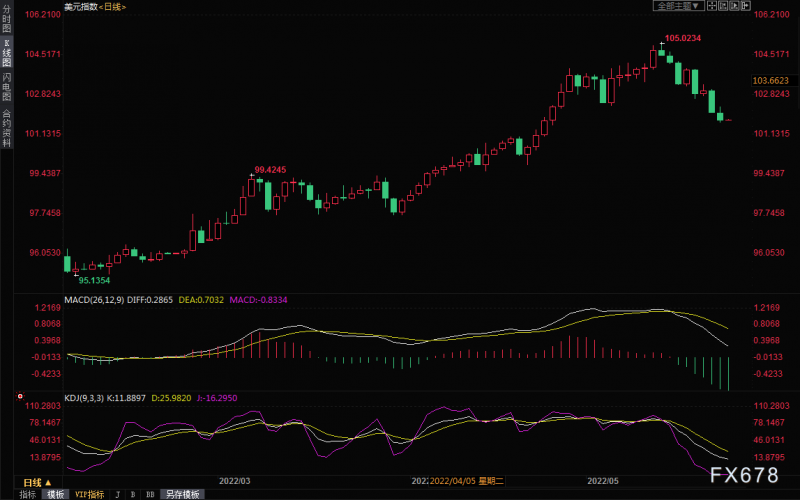Open the VIP指标 tab
This screenshot has height=500, width=800.
(x=89, y=494)
